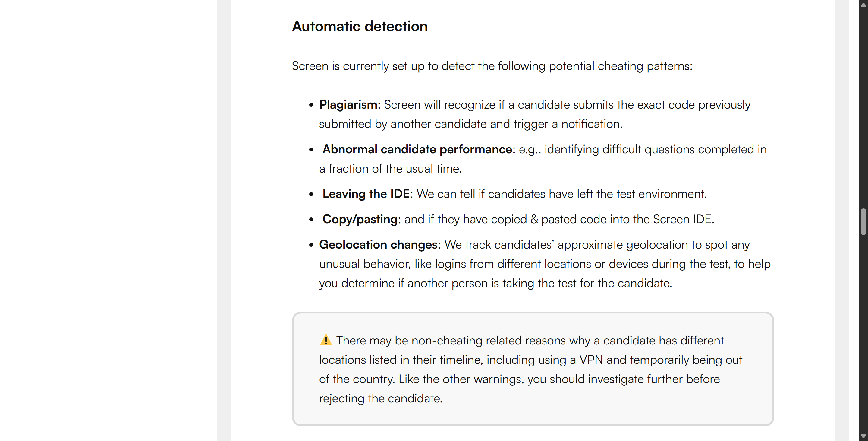868x441 pixels.
Task: Click the text 'rejecting the candidate.' in callout
Action: click(381, 398)
